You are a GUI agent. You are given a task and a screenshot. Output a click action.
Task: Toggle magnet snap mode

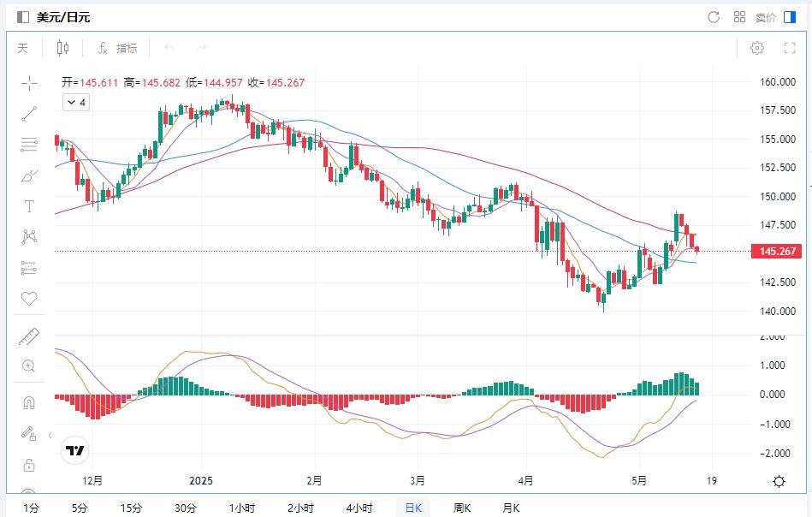coord(29,402)
